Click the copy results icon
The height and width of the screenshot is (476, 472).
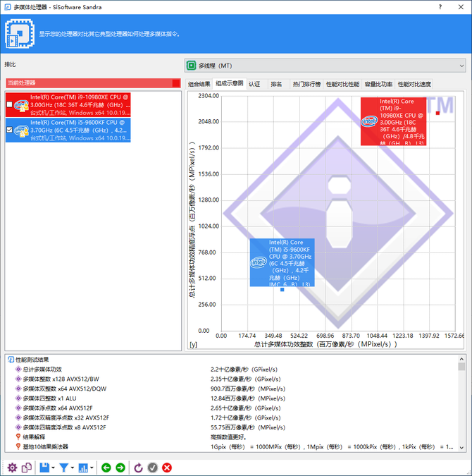[x=27, y=468]
